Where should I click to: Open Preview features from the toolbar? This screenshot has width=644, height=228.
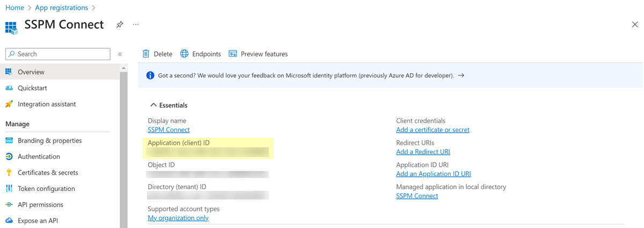point(258,54)
